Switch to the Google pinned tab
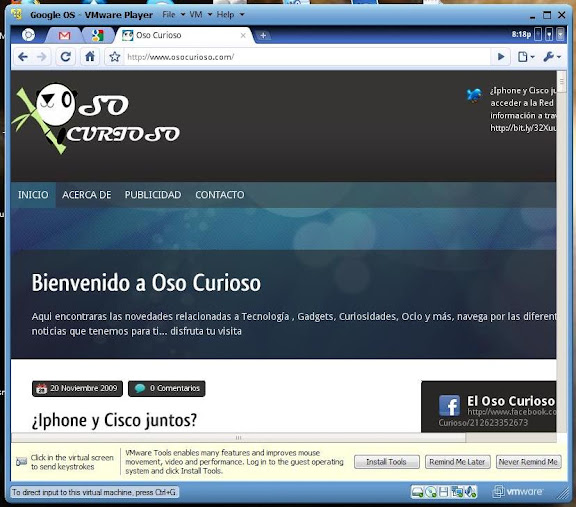The width and height of the screenshot is (576, 507). [x=97, y=35]
